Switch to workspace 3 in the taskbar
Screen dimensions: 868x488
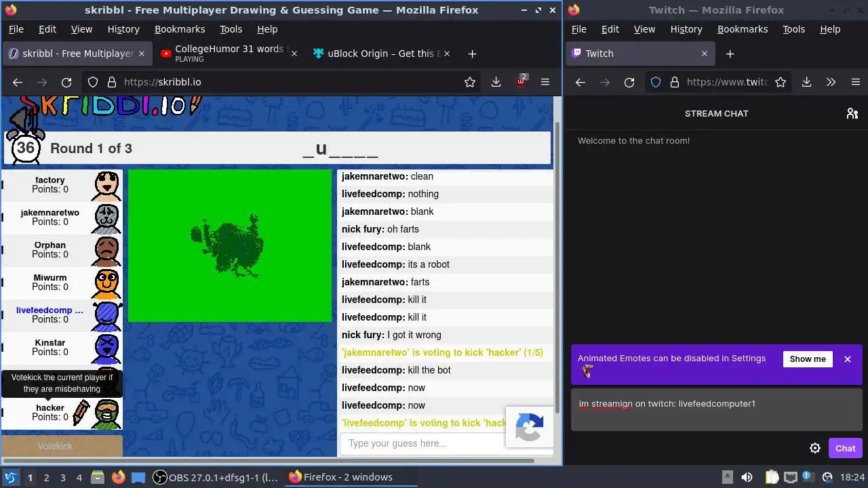point(63,477)
